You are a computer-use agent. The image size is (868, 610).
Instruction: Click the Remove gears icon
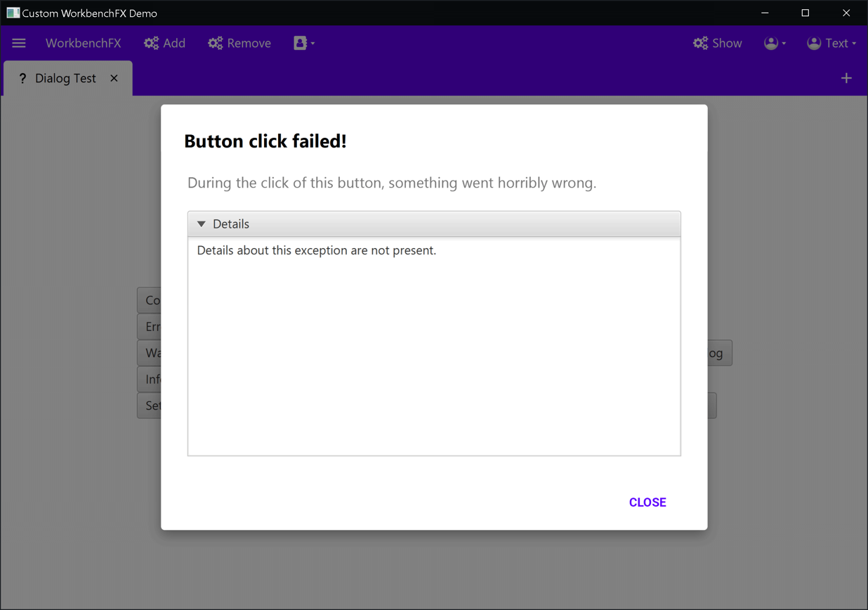click(215, 43)
